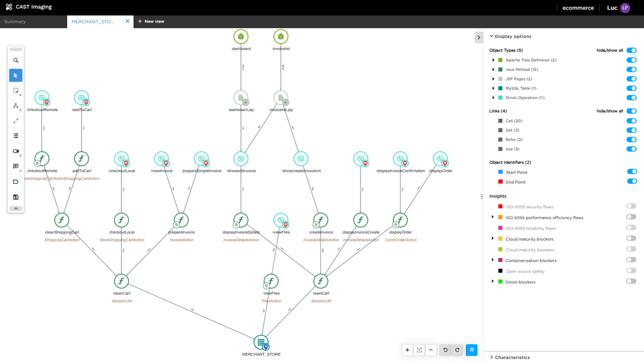Click the red End Point color swatch
This screenshot has width=644, height=362.
[x=501, y=182]
